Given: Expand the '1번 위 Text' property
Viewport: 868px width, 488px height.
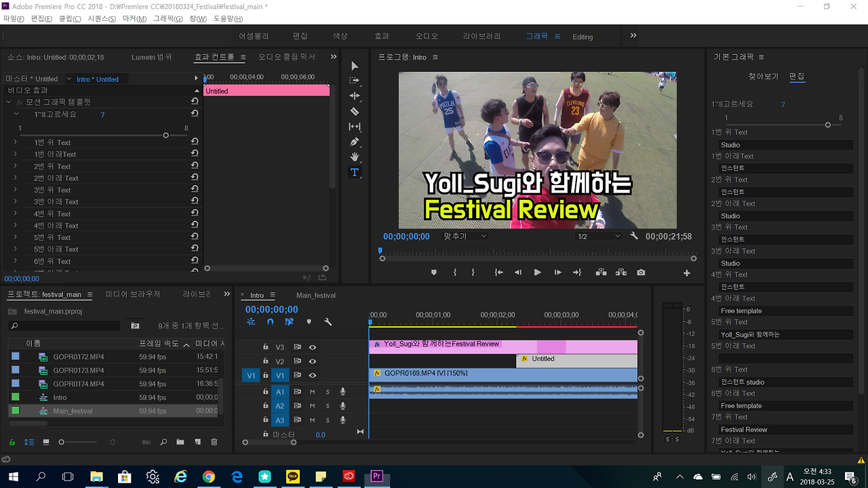Looking at the screenshot, I should click(x=15, y=142).
